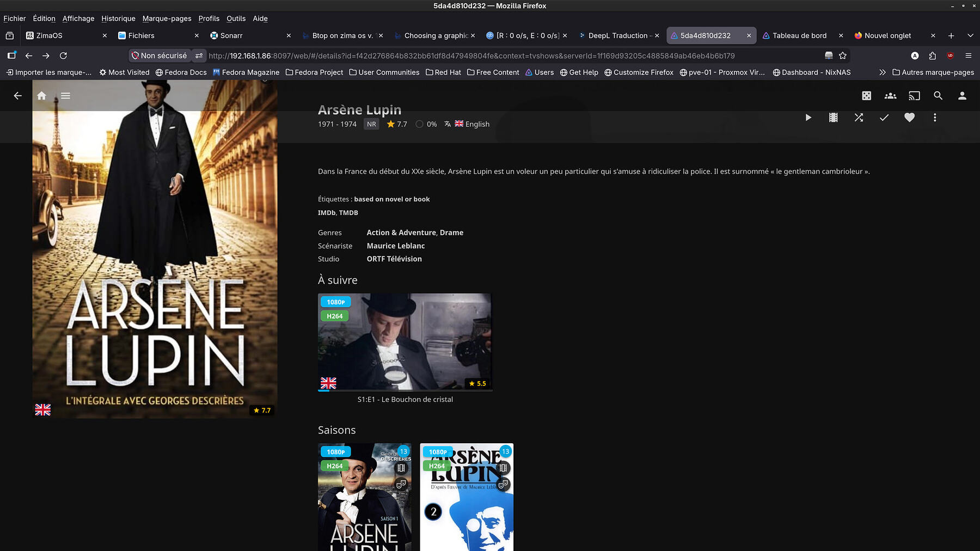Screen dimensions: 980x551
Task: Open the Jellyfin home page icon
Action: coord(41,96)
